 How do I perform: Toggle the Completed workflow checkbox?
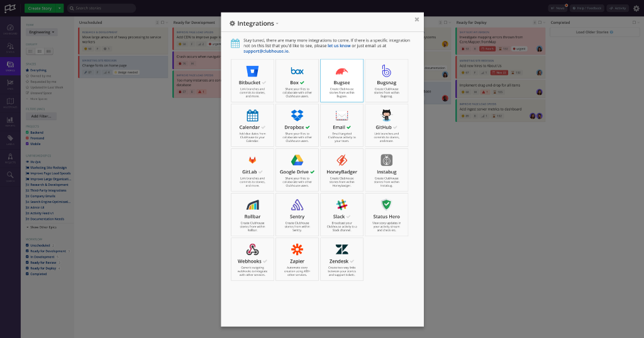(x=27, y=274)
